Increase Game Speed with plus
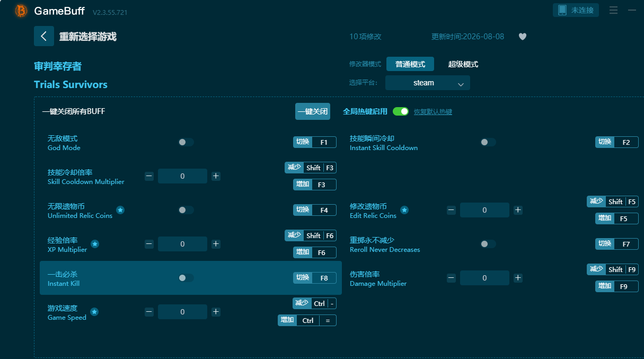Screen dimensions: 644x359 coord(216,312)
